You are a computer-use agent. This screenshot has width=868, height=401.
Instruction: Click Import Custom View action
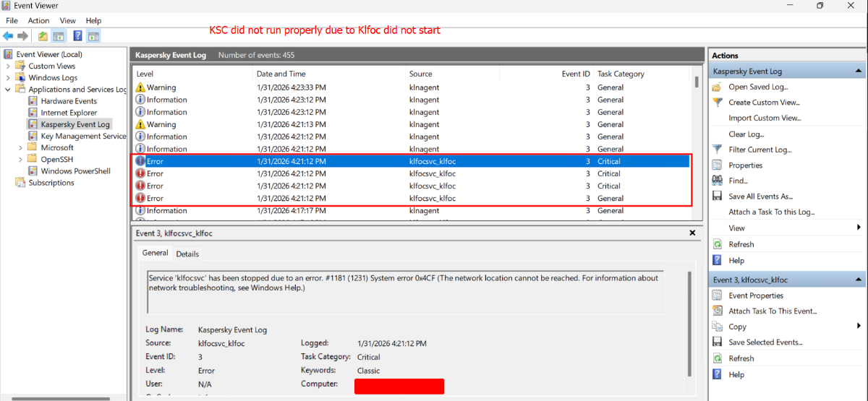[x=765, y=118]
